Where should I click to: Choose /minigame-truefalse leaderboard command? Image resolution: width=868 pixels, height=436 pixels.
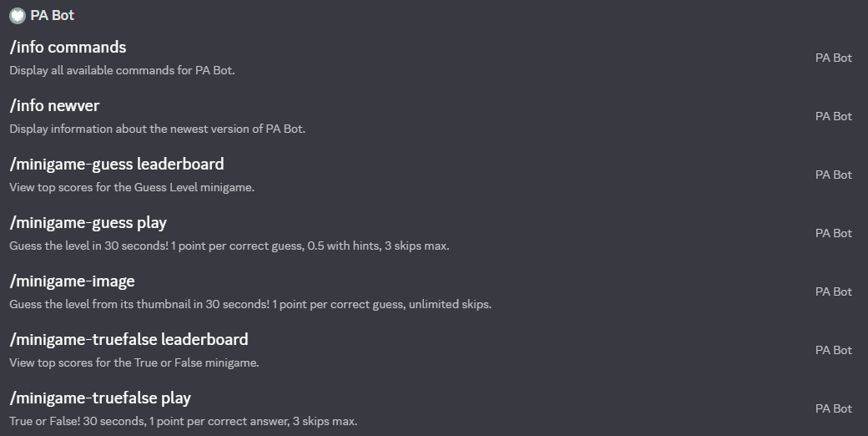pos(129,340)
